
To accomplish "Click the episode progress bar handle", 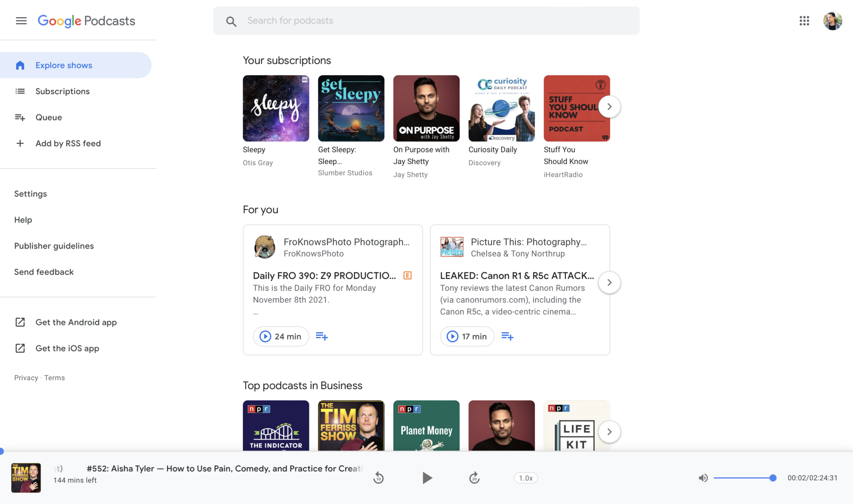I will pos(1,451).
